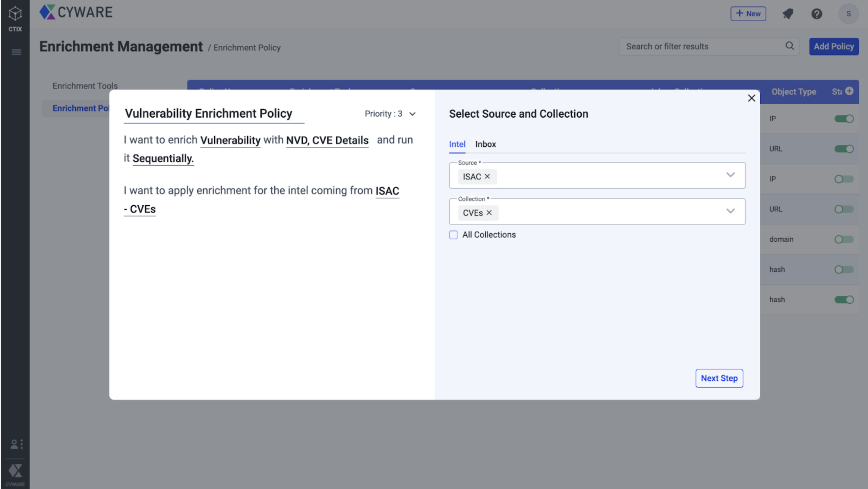The height and width of the screenshot is (489, 868).
Task: Click the New button
Action: pyautogui.click(x=748, y=14)
